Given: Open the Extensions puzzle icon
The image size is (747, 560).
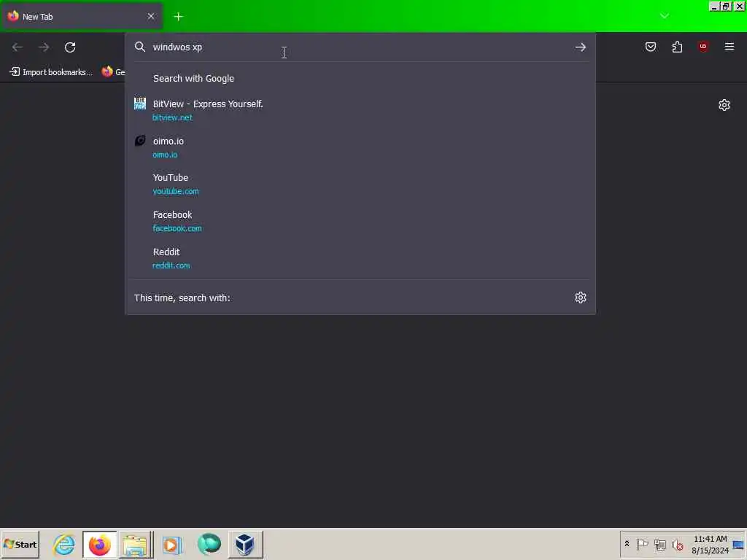Looking at the screenshot, I should tap(677, 47).
